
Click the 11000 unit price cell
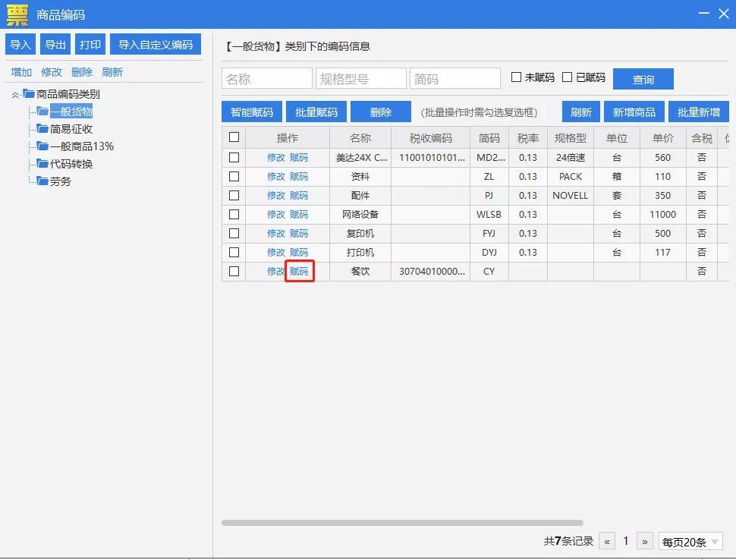point(662,215)
